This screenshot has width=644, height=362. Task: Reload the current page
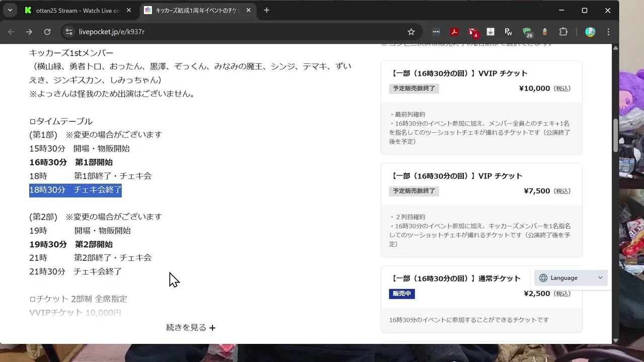click(x=47, y=32)
